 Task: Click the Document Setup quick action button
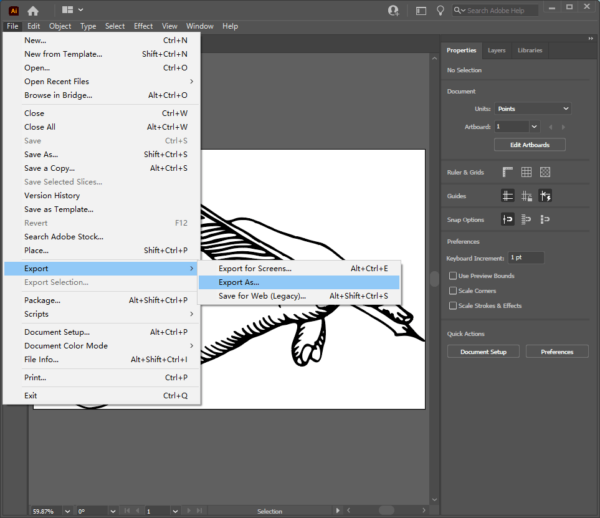tap(483, 352)
